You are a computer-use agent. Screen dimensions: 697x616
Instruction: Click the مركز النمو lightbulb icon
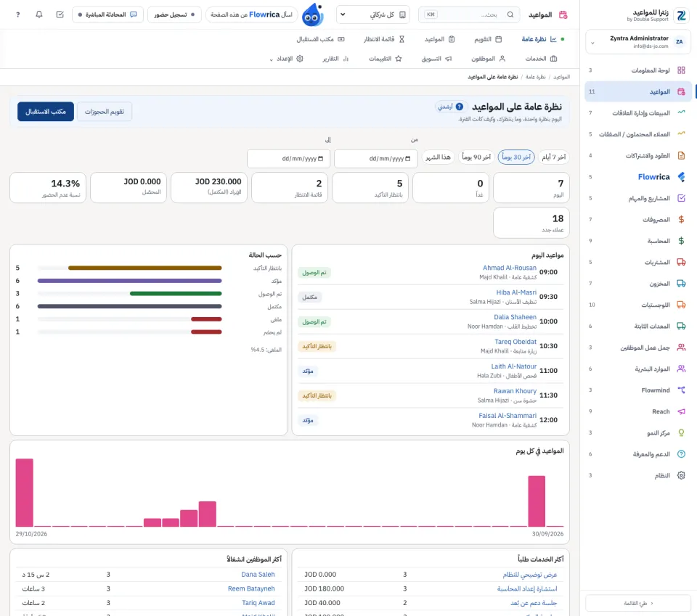coord(681,432)
